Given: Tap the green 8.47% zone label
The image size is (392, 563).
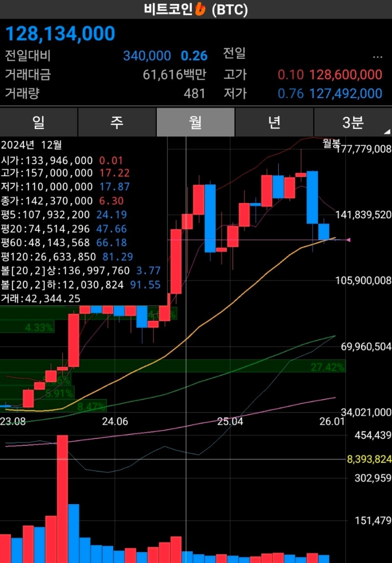Looking at the screenshot, I should (x=92, y=407).
